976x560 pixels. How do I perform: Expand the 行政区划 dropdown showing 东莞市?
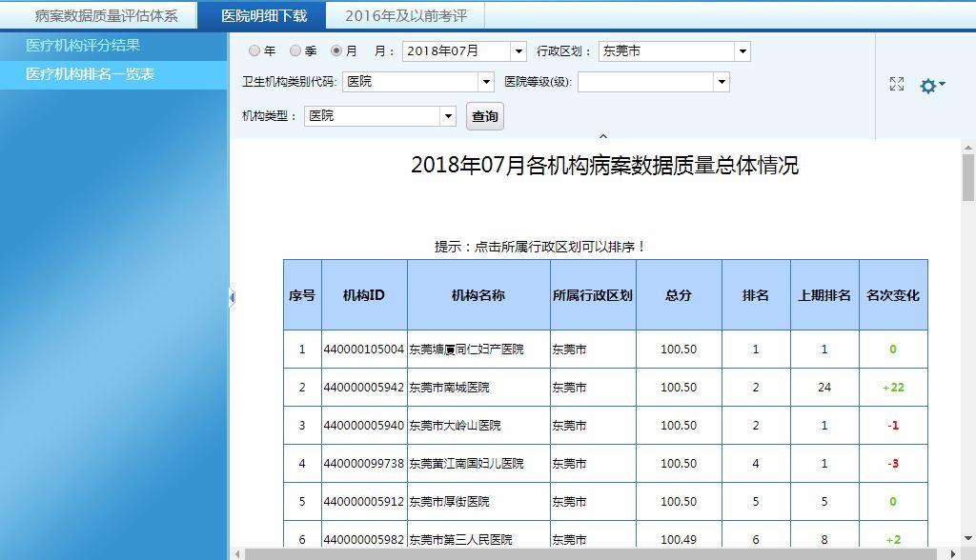pos(742,51)
